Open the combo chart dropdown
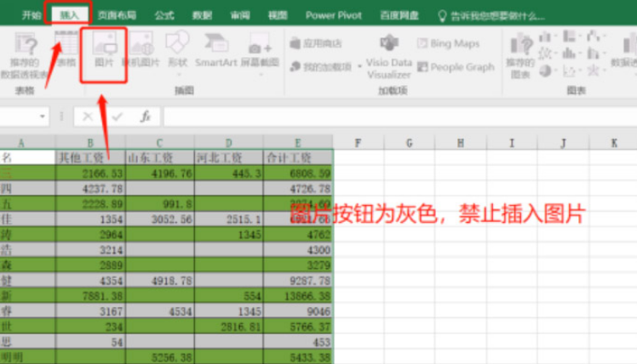Screen dimensions: 637x364 (x=595, y=54)
